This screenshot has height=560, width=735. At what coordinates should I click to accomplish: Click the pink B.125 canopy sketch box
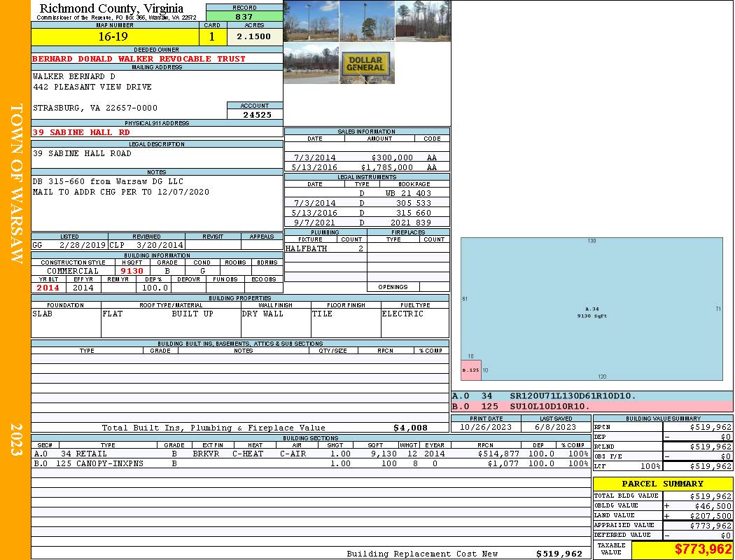pos(470,370)
